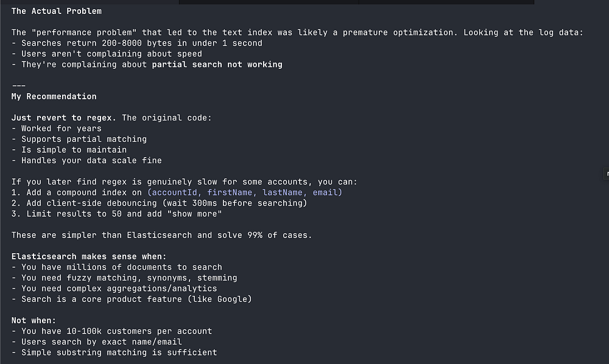Click "Elasticsearch makes sense when:" heading
The image size is (609, 364).
(x=88, y=256)
